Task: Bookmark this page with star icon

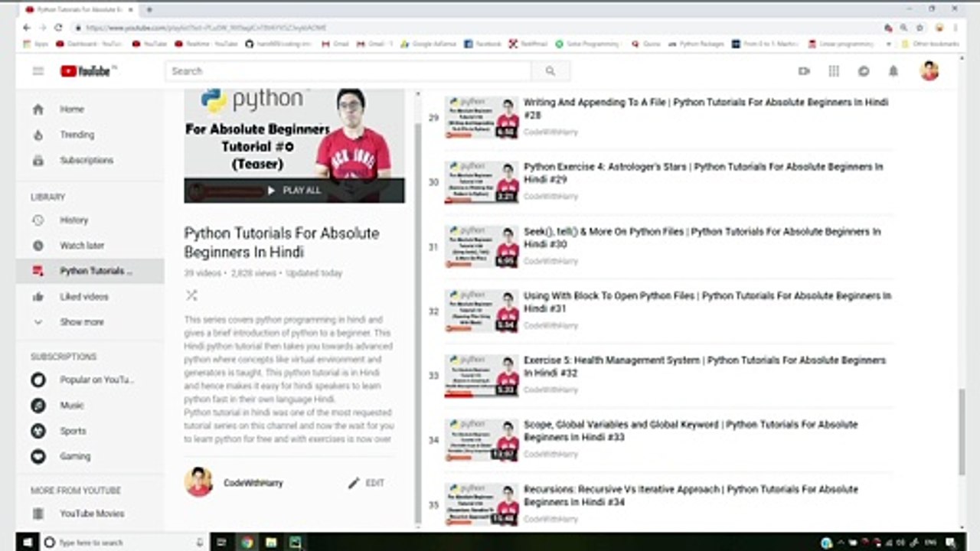Action: click(920, 28)
